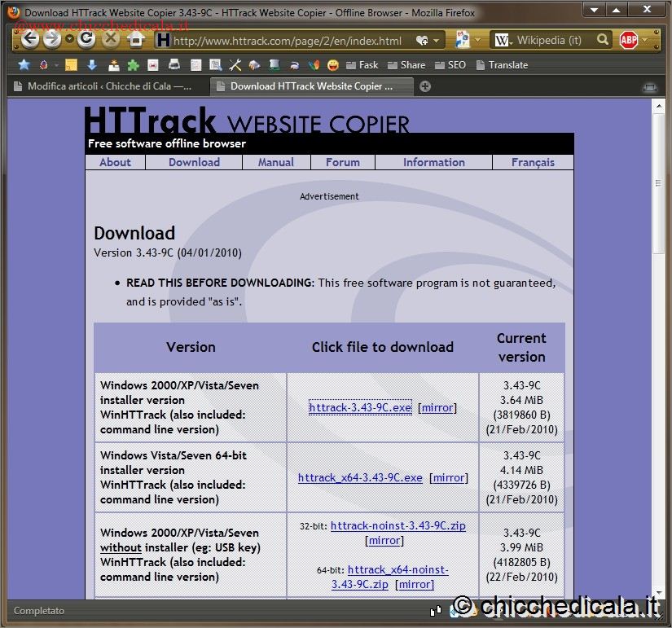The height and width of the screenshot is (628, 672).
Task: Download httrack-3.43-9C.exe installer
Action: pos(360,407)
